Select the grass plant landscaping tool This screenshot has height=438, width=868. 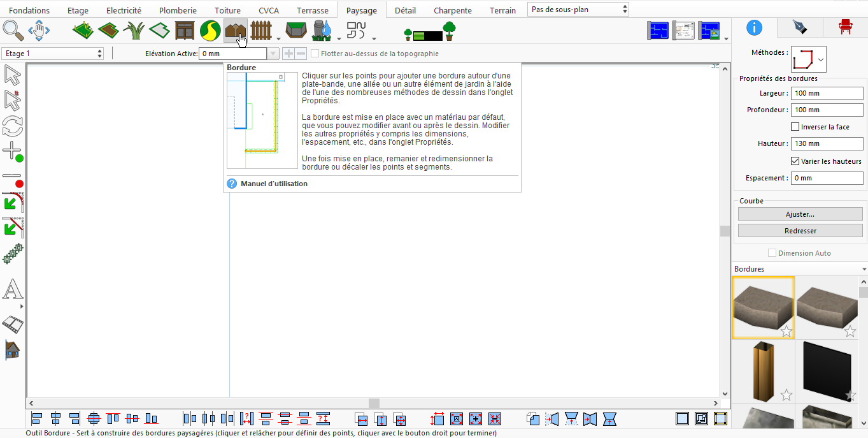[134, 30]
